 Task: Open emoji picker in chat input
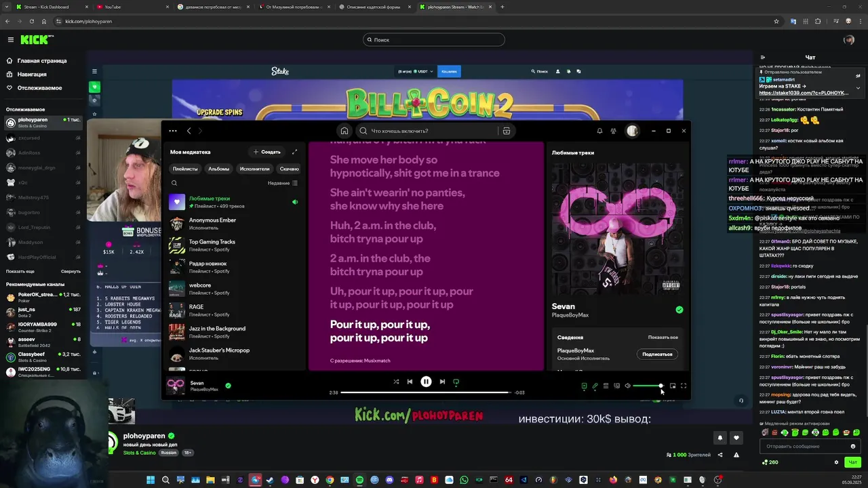(x=853, y=447)
